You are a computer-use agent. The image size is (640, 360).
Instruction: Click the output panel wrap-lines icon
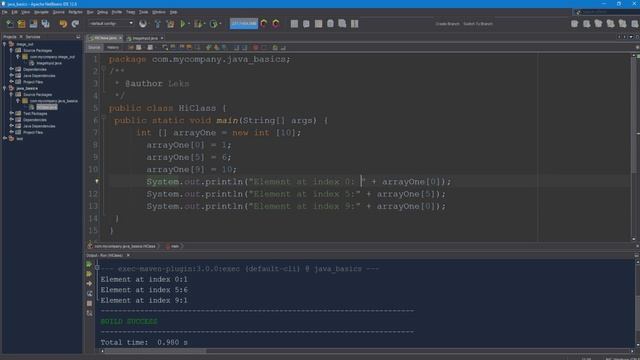[x=89, y=293]
